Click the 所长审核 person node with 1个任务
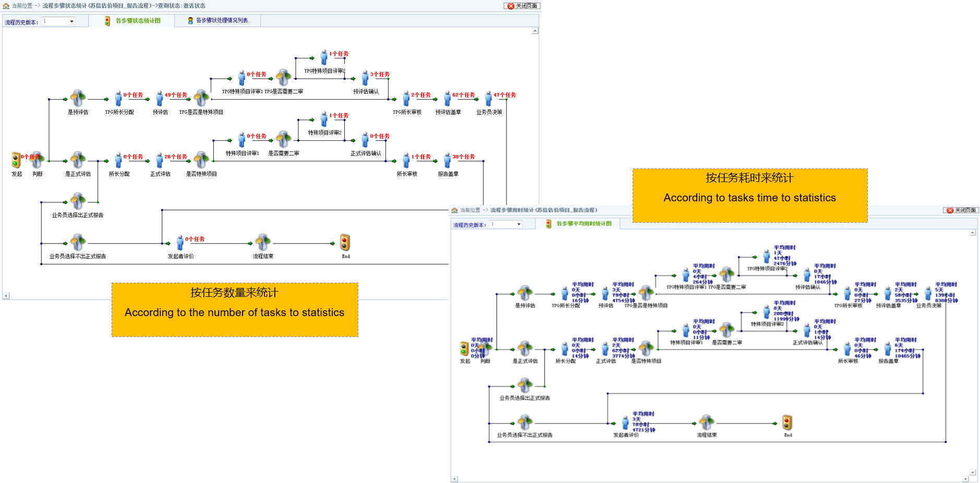Image resolution: width=980 pixels, height=483 pixels. click(x=406, y=161)
